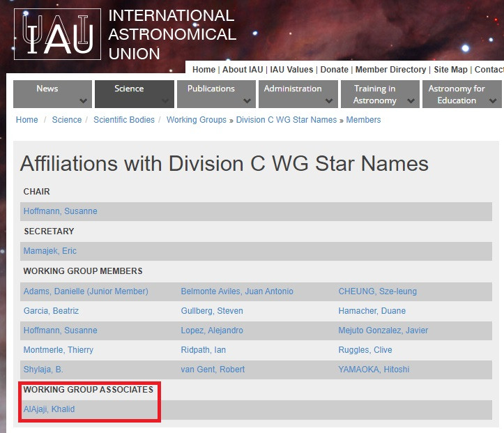Viewport: 504px width, 433px height.
Task: Open Garcia, Beatriz profile
Action: click(x=51, y=311)
